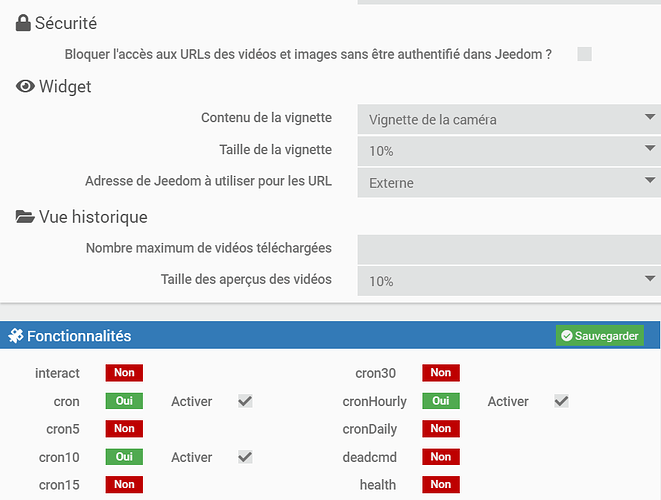
Task: Disable the cronHourly Activer checkbox
Action: click(x=561, y=401)
